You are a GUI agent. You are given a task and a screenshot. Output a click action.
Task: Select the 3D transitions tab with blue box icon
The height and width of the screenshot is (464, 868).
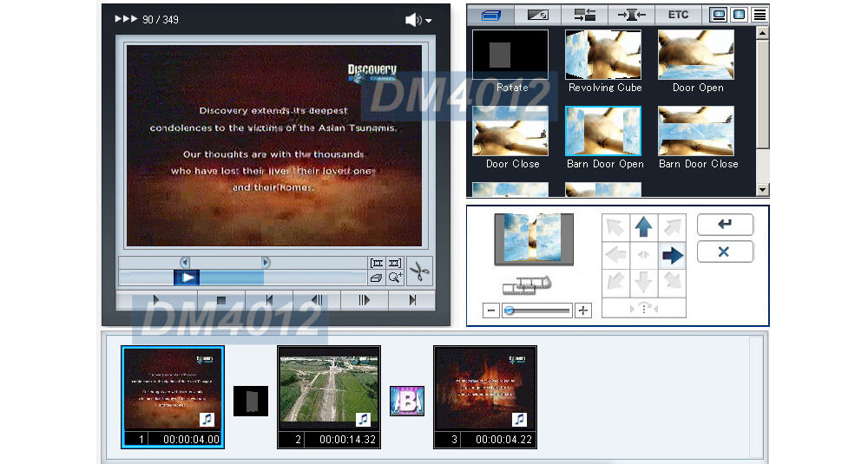(490, 15)
